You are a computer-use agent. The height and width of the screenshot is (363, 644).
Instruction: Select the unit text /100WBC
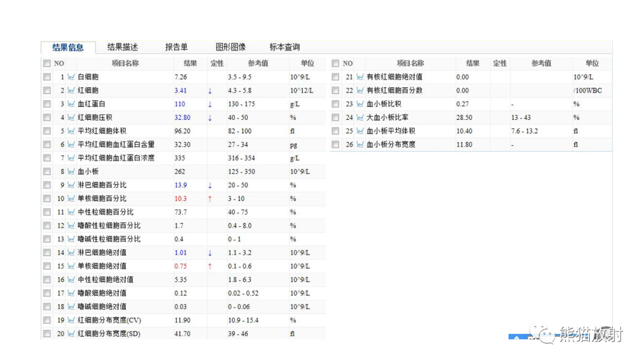click(x=588, y=90)
